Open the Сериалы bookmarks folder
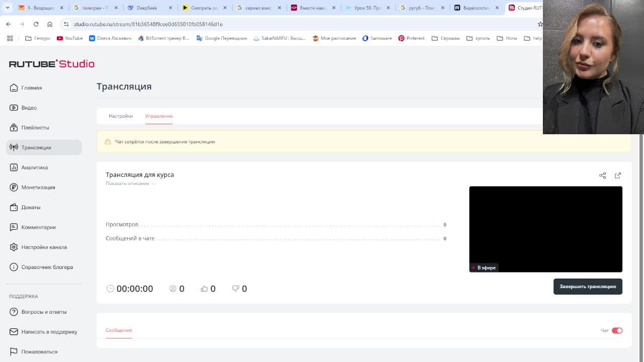 point(445,38)
